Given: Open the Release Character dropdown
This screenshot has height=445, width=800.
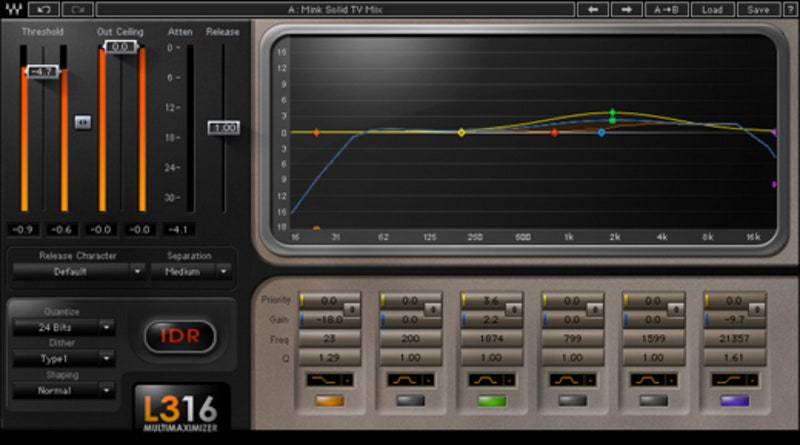Looking at the screenshot, I should tap(80, 271).
